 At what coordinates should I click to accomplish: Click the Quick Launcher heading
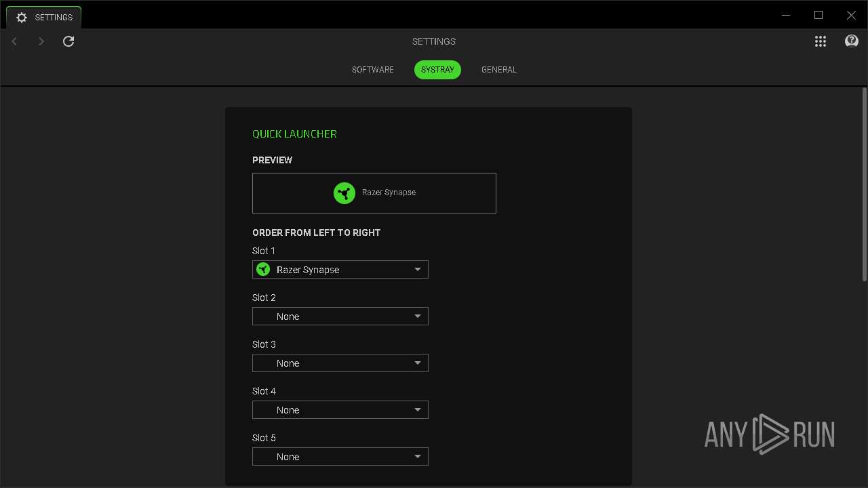tap(294, 134)
